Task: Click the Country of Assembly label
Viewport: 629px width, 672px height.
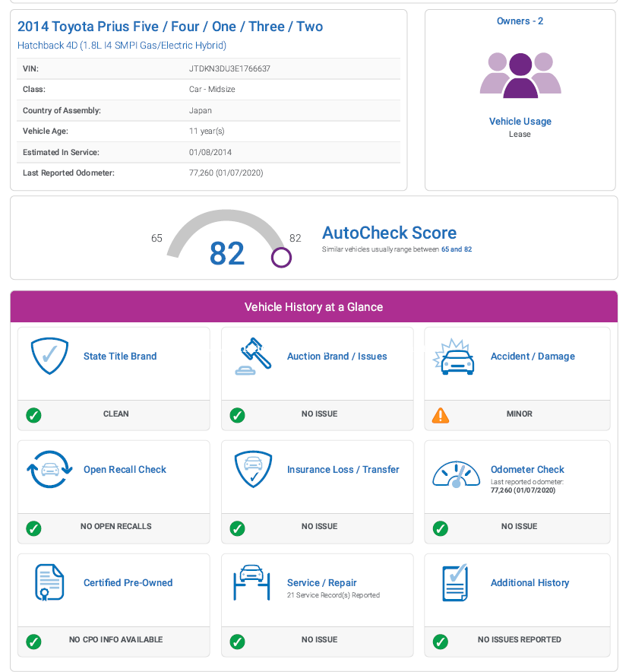Action: click(62, 110)
